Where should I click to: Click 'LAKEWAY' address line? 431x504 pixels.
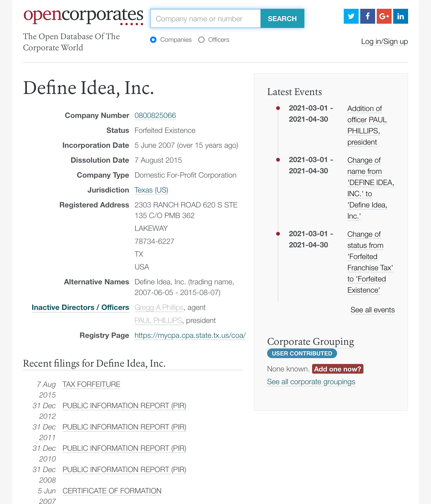(x=151, y=228)
